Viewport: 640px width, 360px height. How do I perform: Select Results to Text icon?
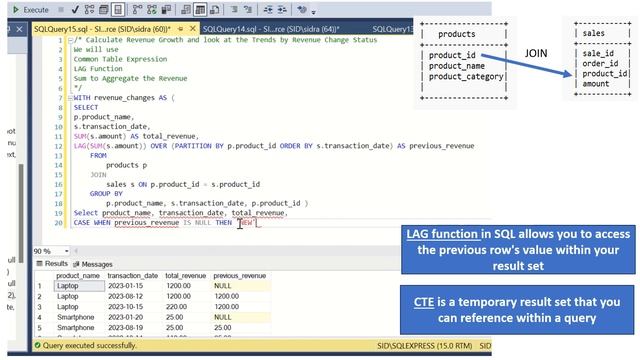(x=186, y=9)
